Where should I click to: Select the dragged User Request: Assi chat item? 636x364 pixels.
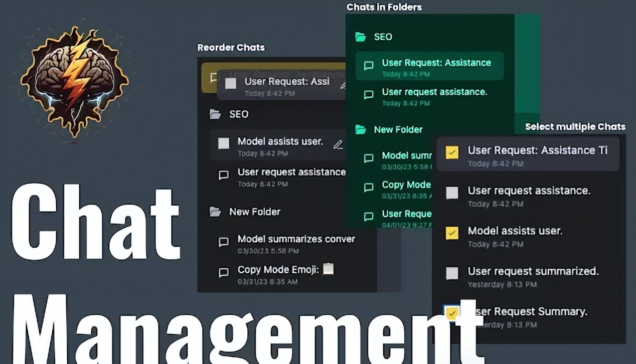click(286, 82)
